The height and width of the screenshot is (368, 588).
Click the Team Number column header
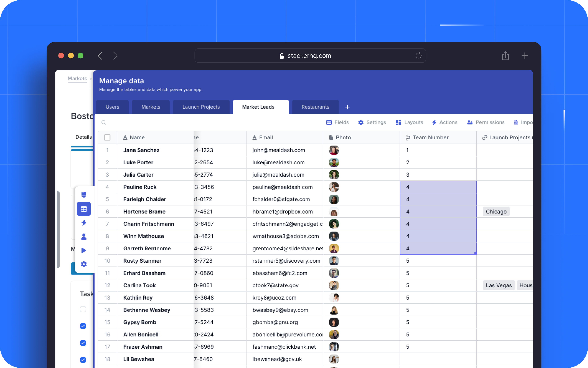(x=438, y=138)
